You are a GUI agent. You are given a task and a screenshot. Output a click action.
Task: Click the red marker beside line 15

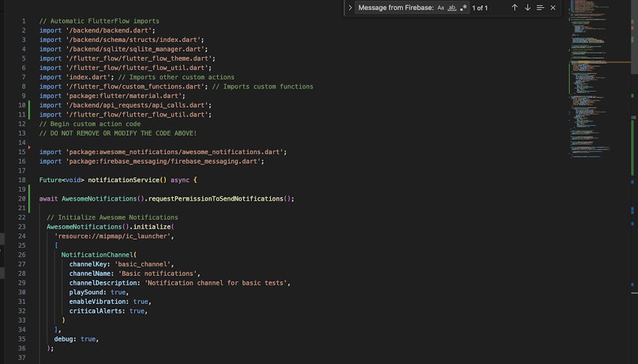click(x=29, y=147)
